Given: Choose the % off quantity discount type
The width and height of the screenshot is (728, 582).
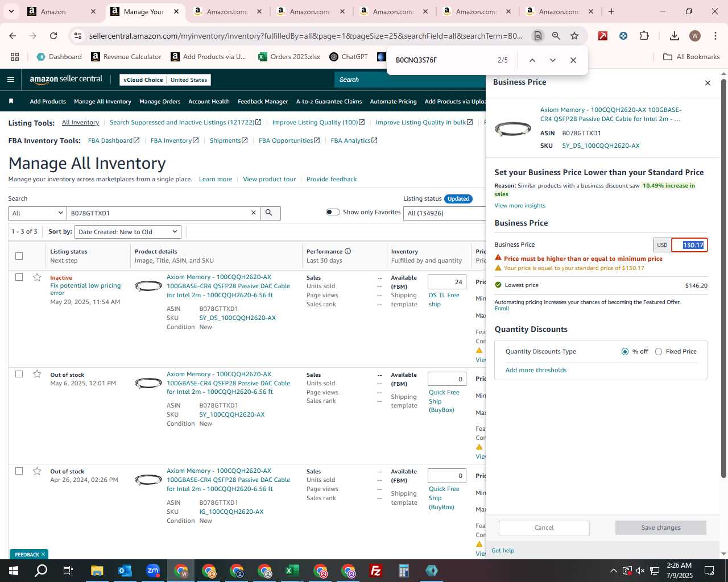Looking at the screenshot, I should pyautogui.click(x=625, y=352).
